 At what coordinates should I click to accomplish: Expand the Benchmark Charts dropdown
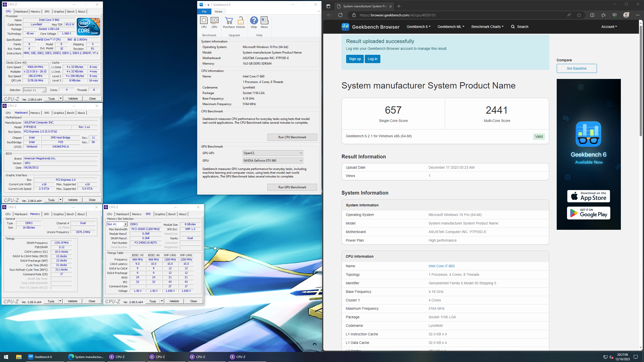(x=487, y=27)
